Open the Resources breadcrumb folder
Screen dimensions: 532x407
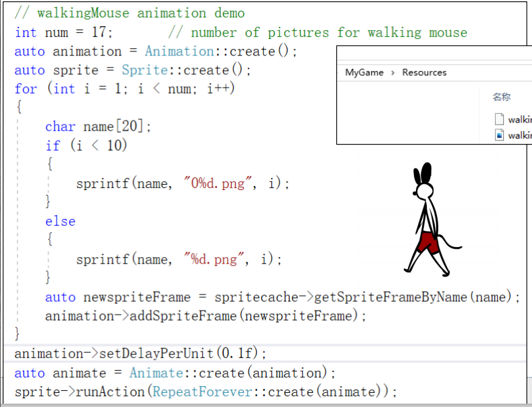pyautogui.click(x=424, y=72)
